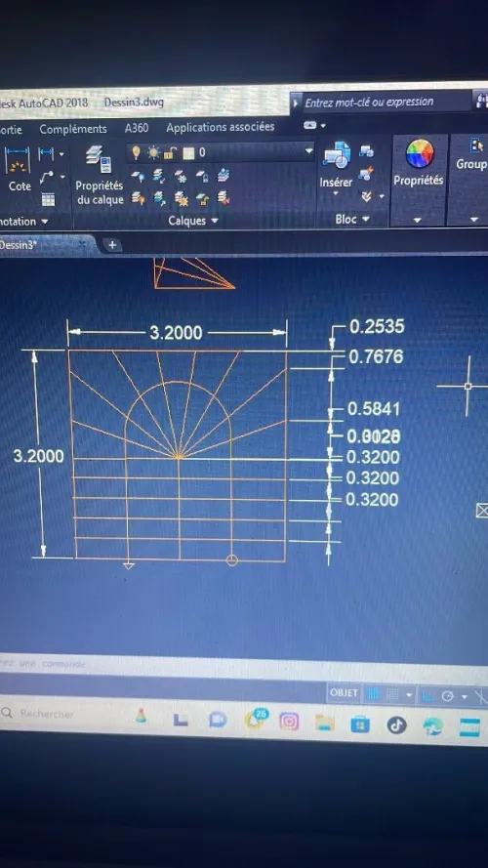Screen dimensions: 488x868
Task: Click the Edit block icon
Action: tap(366, 173)
